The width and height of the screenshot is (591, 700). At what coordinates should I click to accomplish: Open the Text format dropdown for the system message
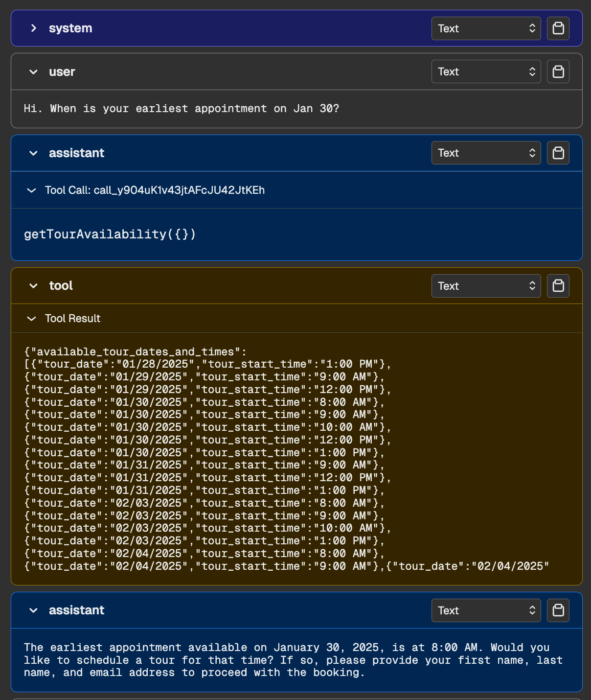[x=486, y=28]
